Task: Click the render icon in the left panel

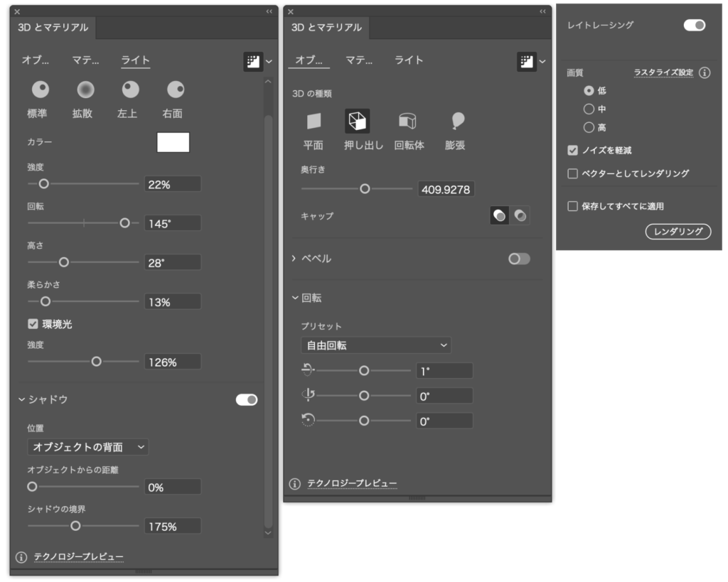Action: 253,61
